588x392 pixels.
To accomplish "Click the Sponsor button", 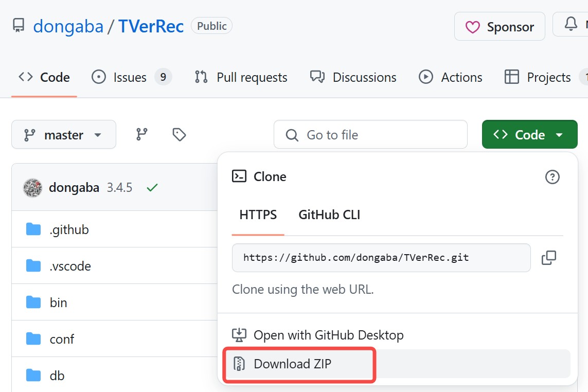I will click(x=500, y=26).
